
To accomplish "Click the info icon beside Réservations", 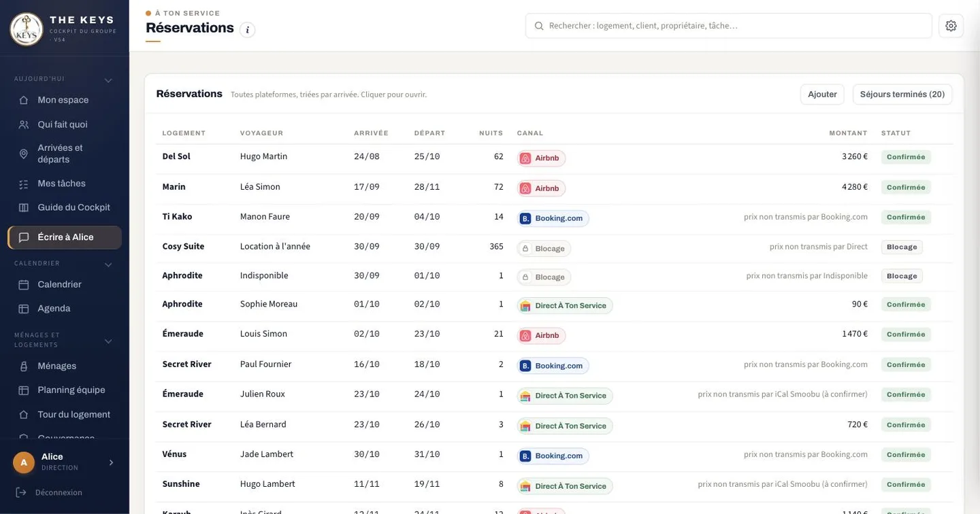I will point(248,30).
